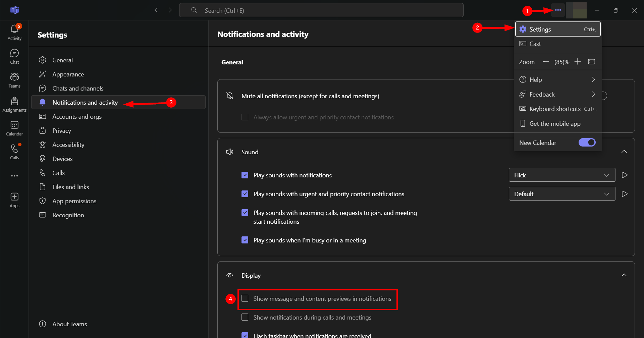Open Calendar from the left rail
This screenshot has height=338, width=644.
pyautogui.click(x=14, y=125)
